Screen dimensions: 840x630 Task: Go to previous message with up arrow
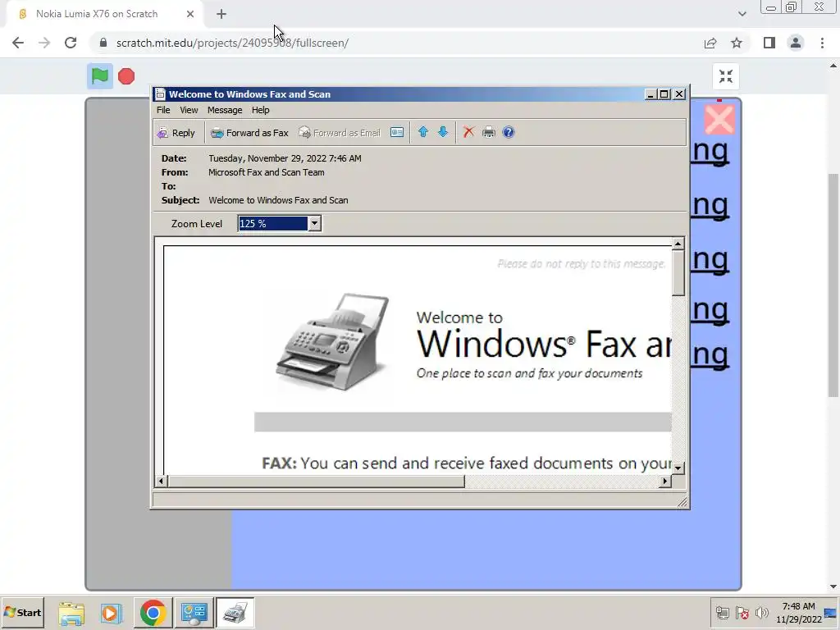coord(422,132)
